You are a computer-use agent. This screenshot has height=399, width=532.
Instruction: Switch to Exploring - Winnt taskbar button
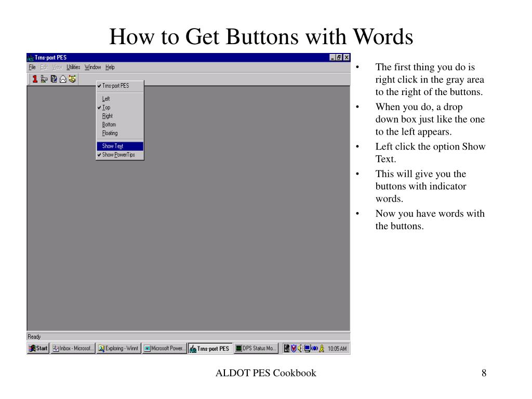[x=119, y=349]
